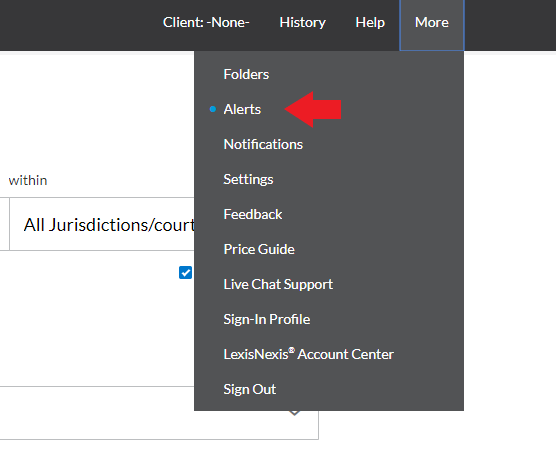Image resolution: width=556 pixels, height=449 pixels.
Task: Click the red arrow pointing to Alerts
Action: [x=313, y=109]
